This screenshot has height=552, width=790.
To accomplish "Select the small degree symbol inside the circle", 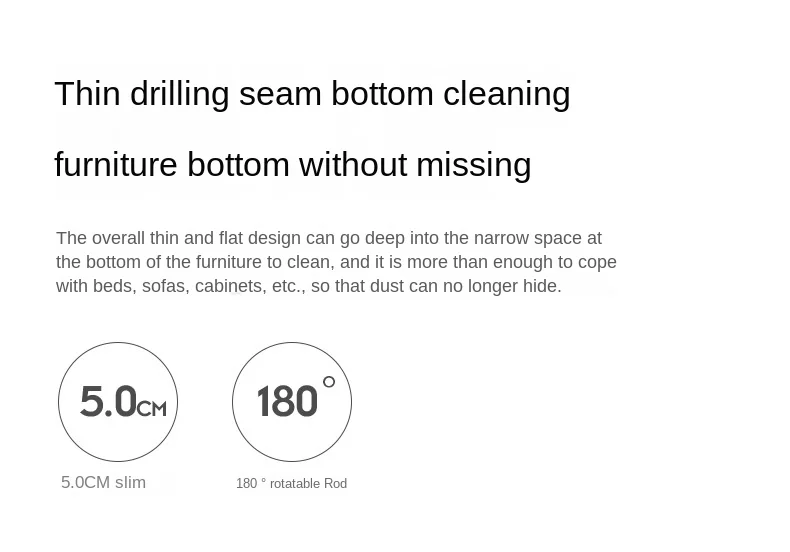I will tap(328, 382).
